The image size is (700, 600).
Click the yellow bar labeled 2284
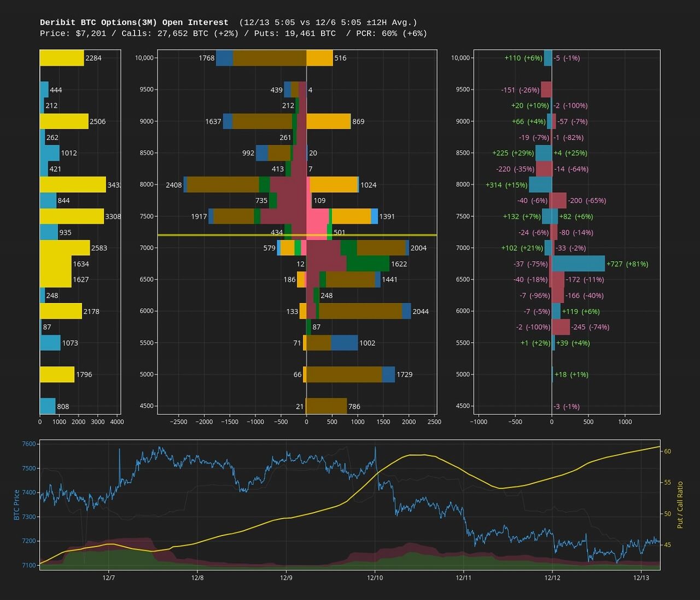click(61, 58)
